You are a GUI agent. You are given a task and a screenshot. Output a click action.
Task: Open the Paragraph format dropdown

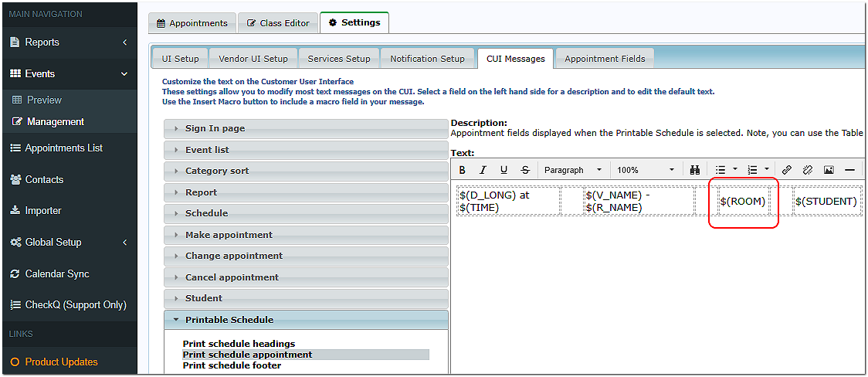572,170
